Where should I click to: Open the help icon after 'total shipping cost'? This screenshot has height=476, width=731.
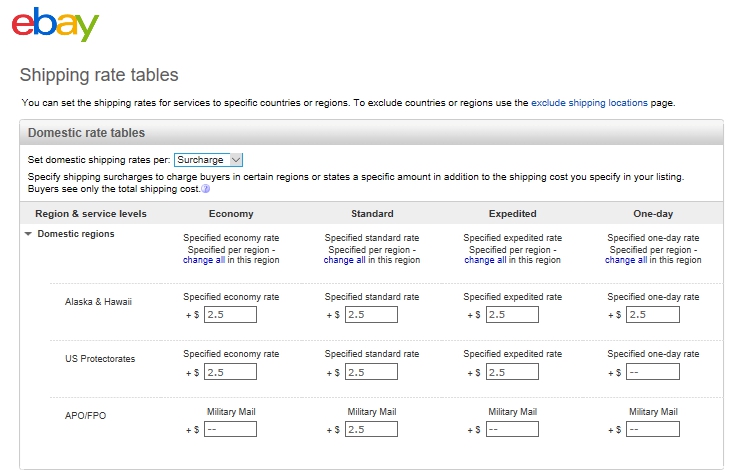(206, 189)
